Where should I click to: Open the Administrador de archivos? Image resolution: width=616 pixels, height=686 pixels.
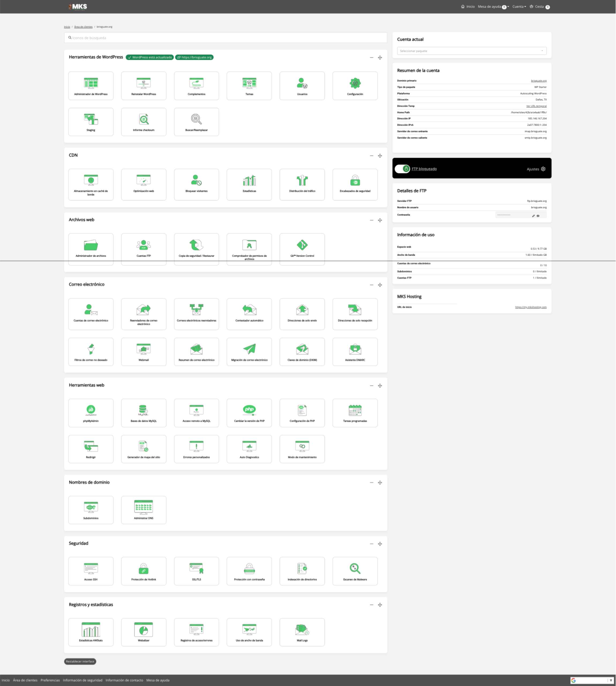91,249
